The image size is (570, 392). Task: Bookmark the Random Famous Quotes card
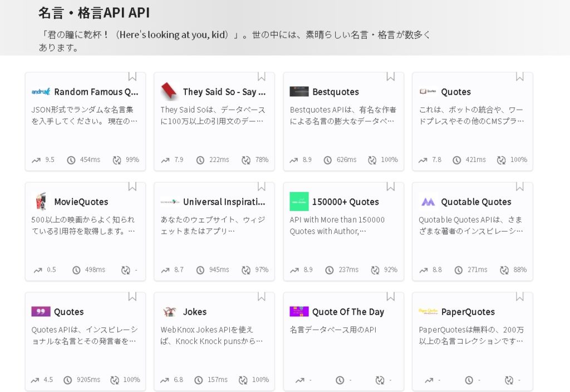click(132, 76)
